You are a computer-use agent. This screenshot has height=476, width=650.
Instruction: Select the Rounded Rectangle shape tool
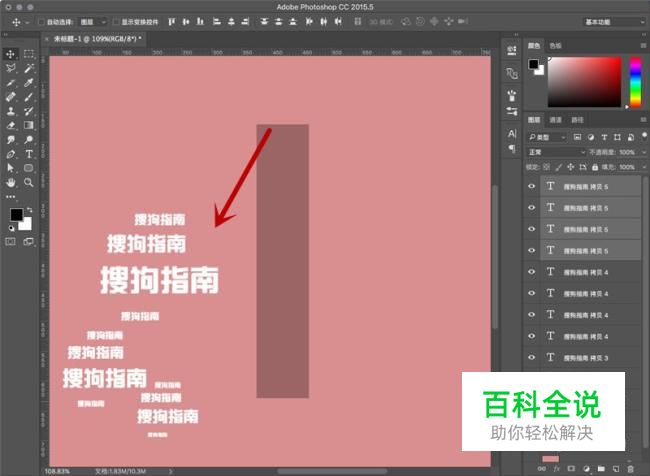coord(29,168)
